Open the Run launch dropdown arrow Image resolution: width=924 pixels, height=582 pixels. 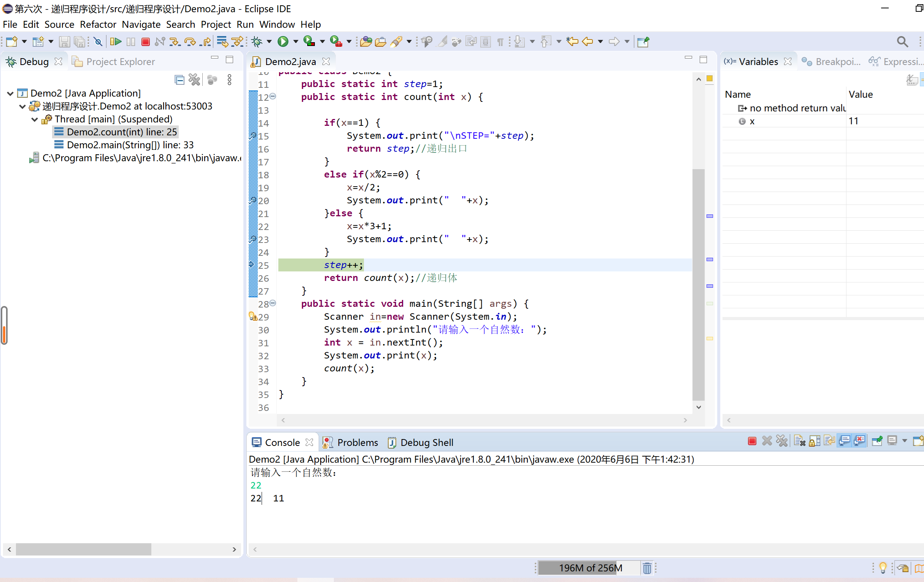click(x=295, y=41)
